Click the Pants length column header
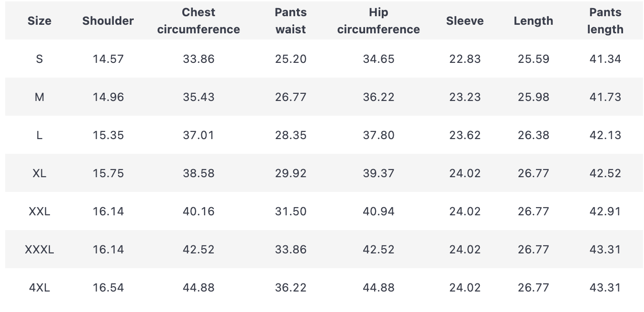 (x=605, y=21)
